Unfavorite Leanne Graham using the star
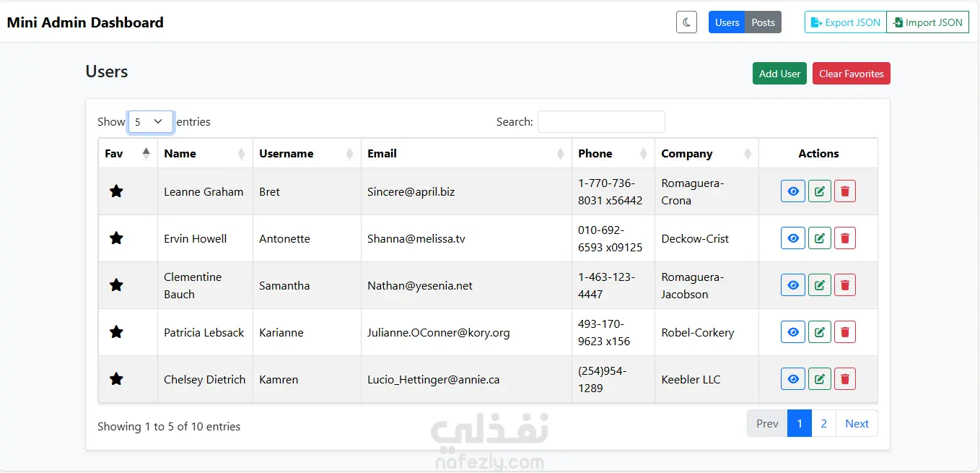 tap(116, 191)
